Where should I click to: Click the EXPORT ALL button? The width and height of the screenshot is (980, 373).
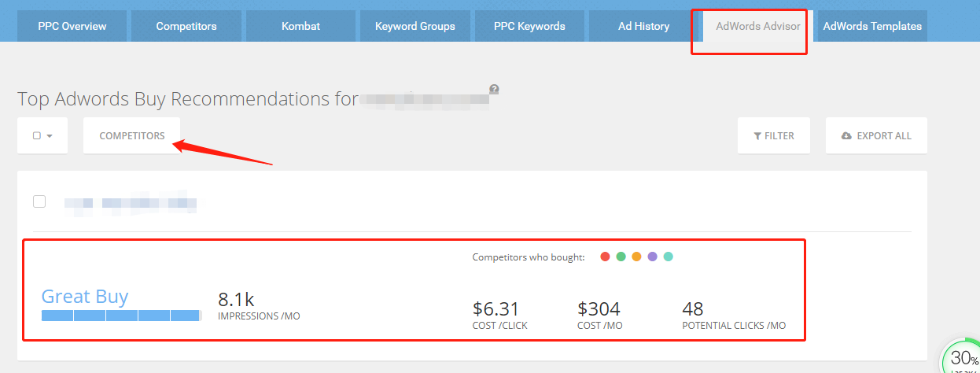click(876, 135)
